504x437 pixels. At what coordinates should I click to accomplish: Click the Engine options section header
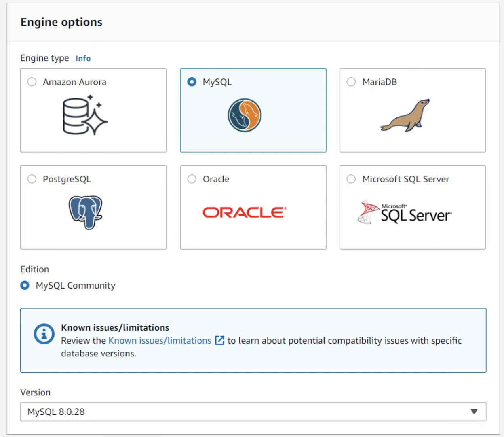pyautogui.click(x=61, y=22)
